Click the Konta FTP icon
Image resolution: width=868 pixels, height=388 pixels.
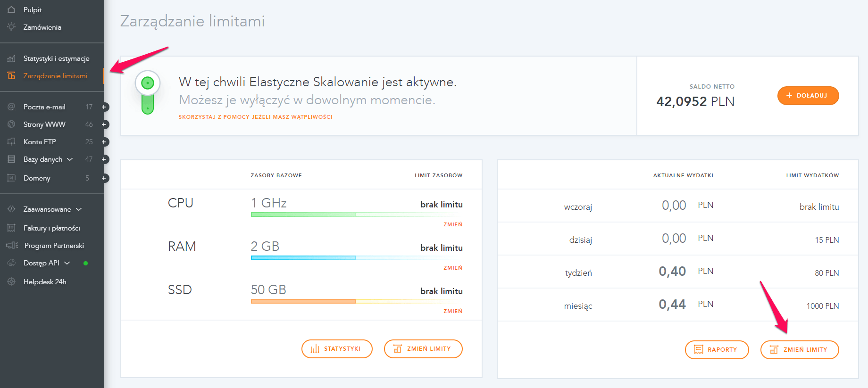pyautogui.click(x=11, y=142)
